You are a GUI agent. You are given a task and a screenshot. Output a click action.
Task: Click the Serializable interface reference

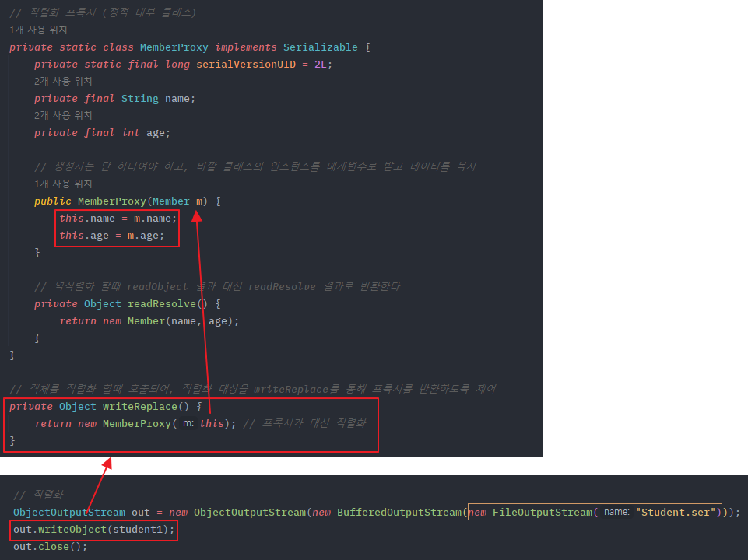coord(323,47)
